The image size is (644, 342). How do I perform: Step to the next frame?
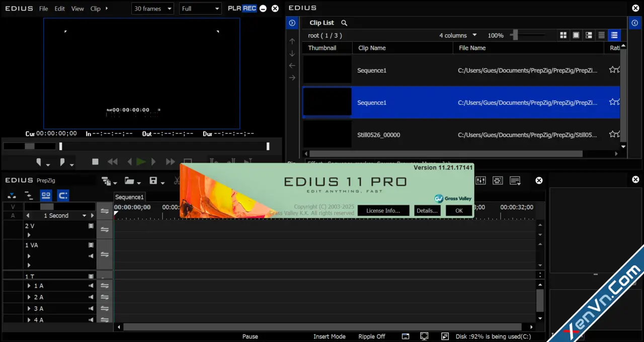(153, 162)
